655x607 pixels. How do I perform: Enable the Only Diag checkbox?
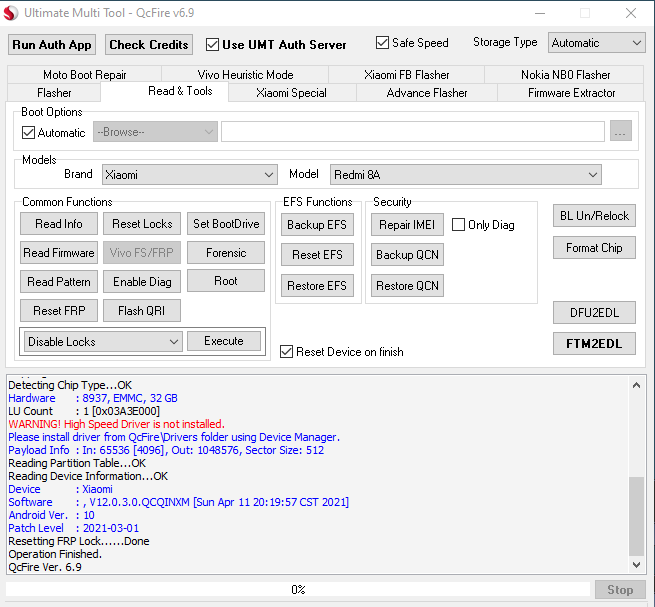point(458,225)
